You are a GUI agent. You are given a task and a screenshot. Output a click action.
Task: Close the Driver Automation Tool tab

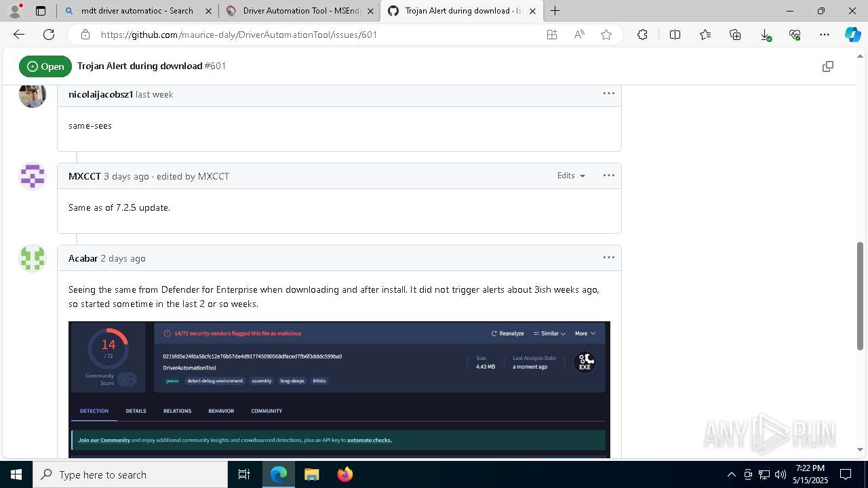(370, 11)
